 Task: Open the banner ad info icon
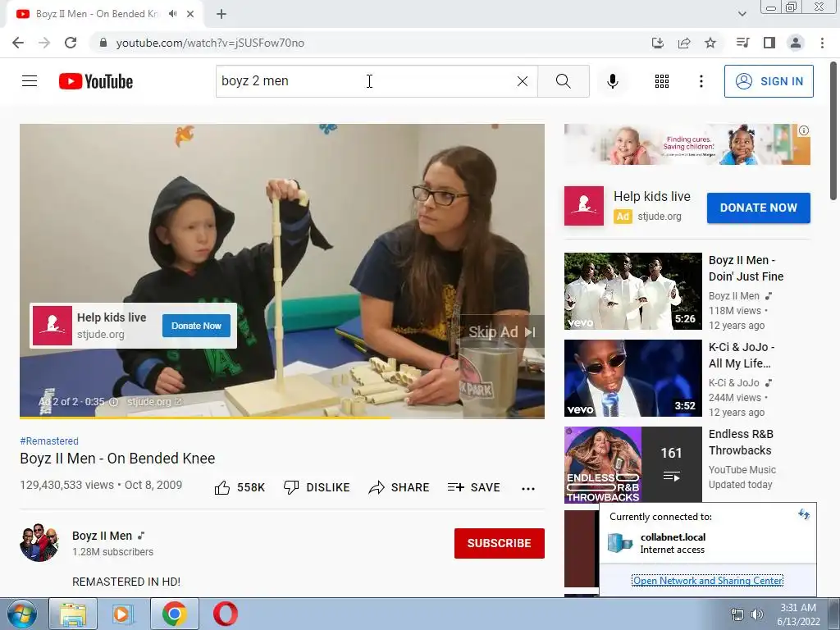(x=804, y=130)
